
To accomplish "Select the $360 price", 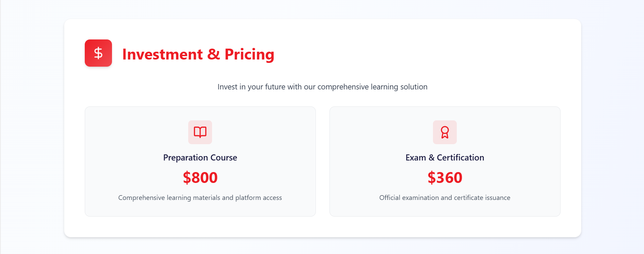I will click(x=445, y=177).
